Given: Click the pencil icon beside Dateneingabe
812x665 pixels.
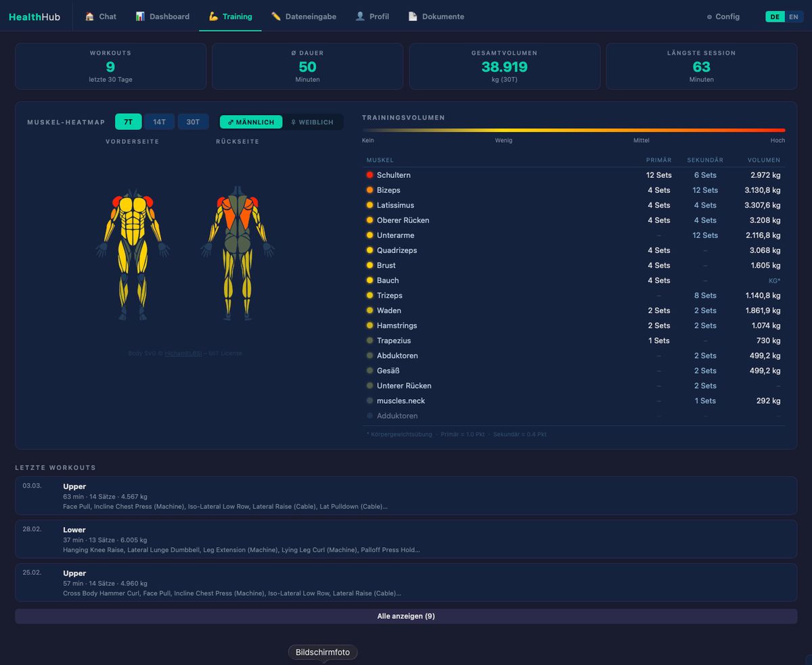Looking at the screenshot, I should click(276, 16).
